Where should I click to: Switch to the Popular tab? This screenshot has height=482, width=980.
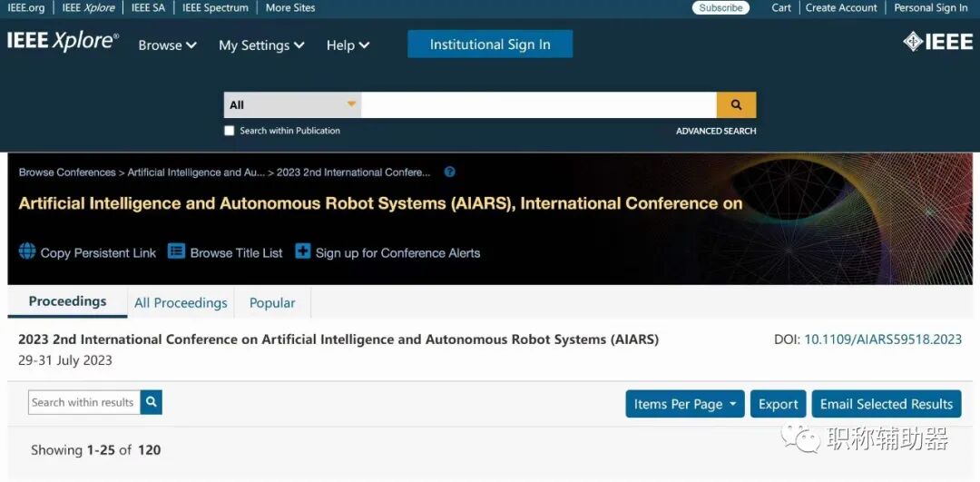[272, 302]
